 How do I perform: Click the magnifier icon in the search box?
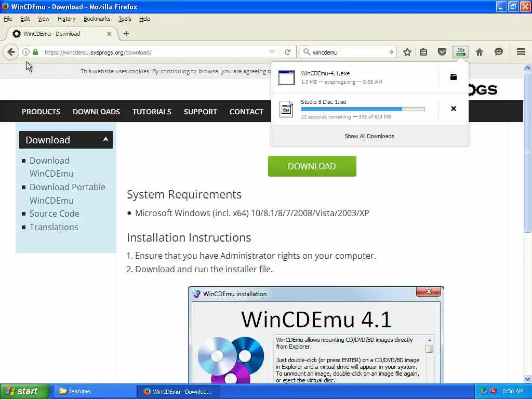[307, 52]
